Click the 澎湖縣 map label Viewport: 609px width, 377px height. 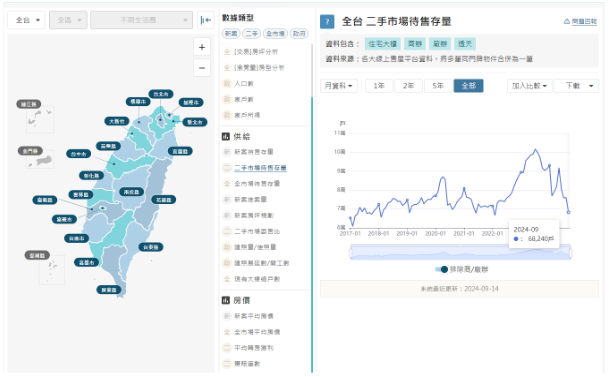[37, 255]
